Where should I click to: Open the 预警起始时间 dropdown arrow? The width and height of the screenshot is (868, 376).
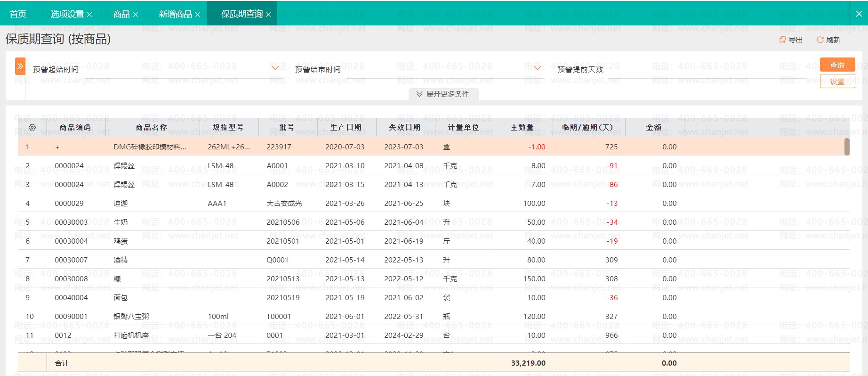pyautogui.click(x=275, y=68)
